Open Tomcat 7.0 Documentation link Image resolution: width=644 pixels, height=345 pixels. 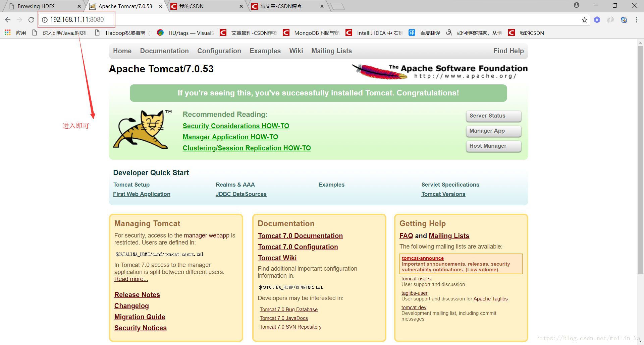300,236
